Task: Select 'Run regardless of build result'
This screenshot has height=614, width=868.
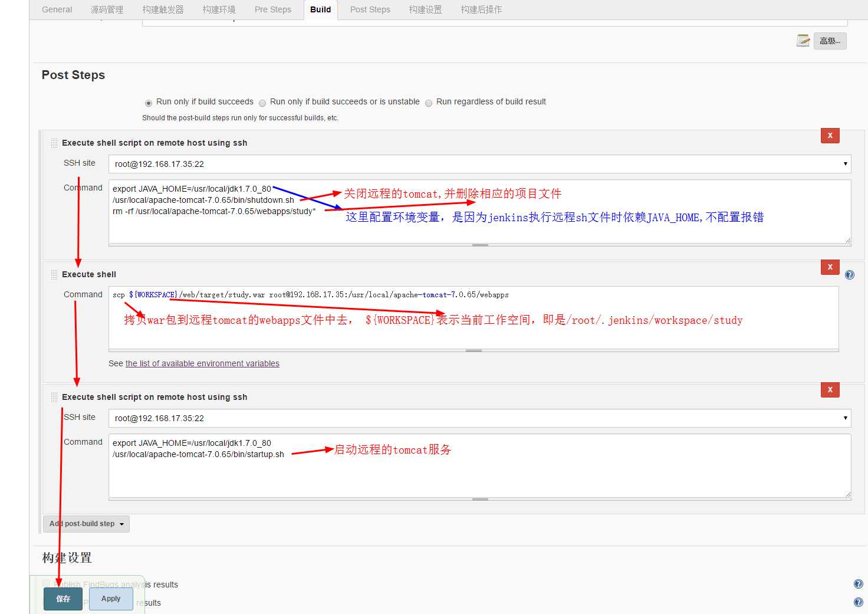Action: [x=429, y=103]
